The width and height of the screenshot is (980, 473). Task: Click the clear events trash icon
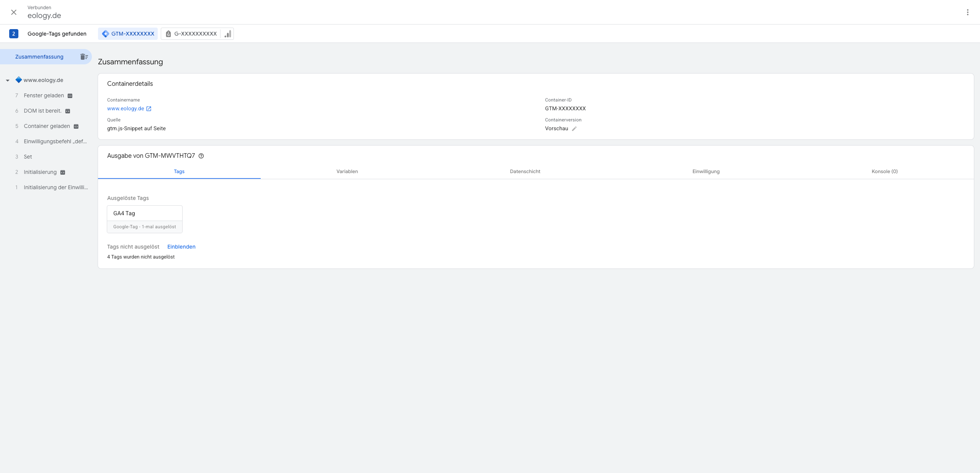click(x=84, y=57)
